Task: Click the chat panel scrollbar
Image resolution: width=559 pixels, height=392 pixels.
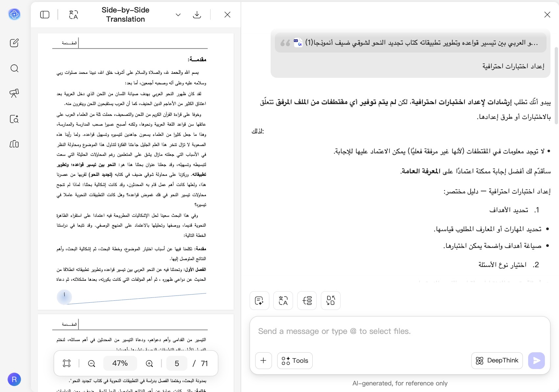Action: pyautogui.click(x=556, y=85)
